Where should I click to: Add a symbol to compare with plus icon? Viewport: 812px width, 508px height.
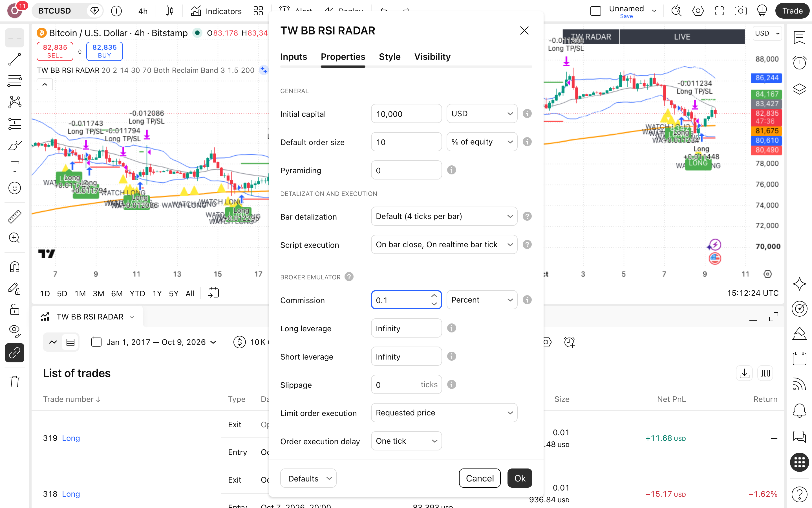116,11
